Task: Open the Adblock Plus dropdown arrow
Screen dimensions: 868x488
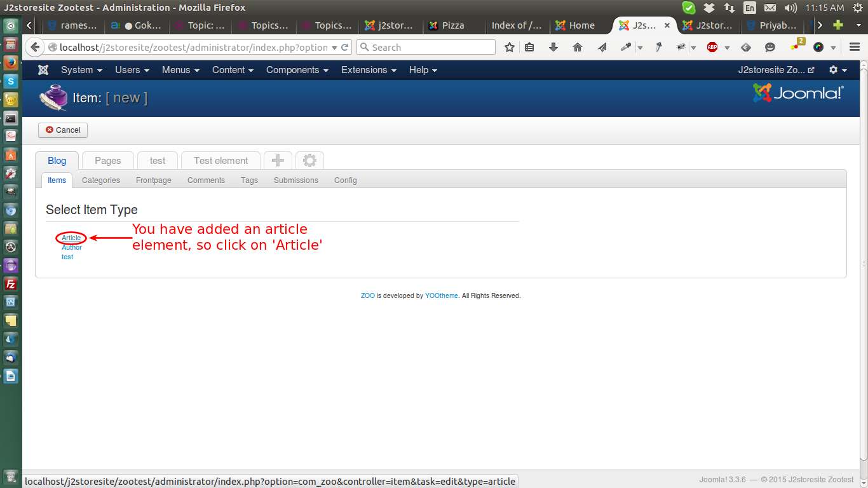Action: 727,48
